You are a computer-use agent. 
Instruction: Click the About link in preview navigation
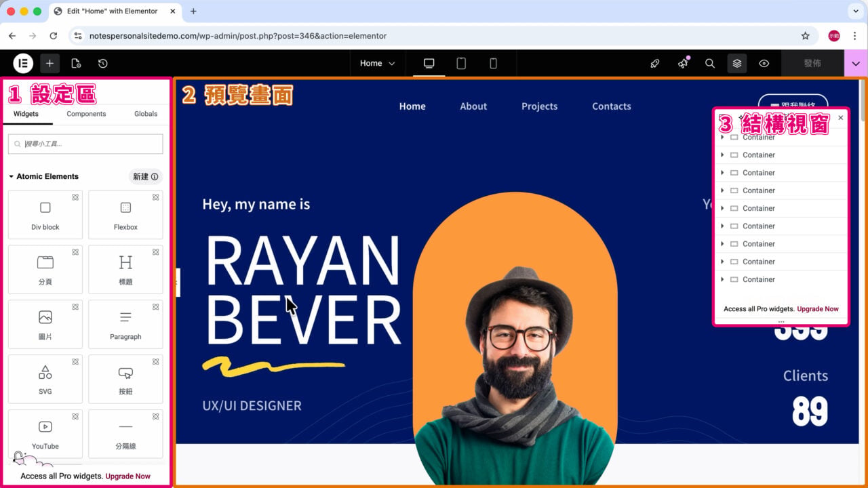coord(473,106)
